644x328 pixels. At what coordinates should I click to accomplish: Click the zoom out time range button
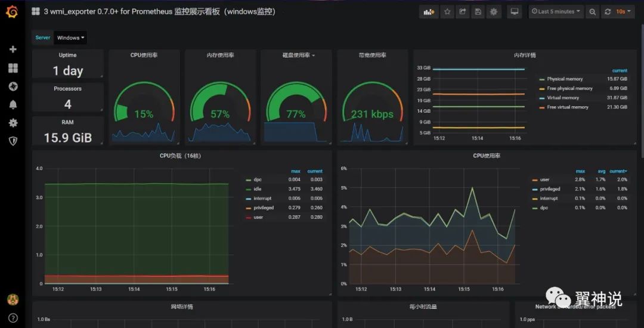click(592, 12)
